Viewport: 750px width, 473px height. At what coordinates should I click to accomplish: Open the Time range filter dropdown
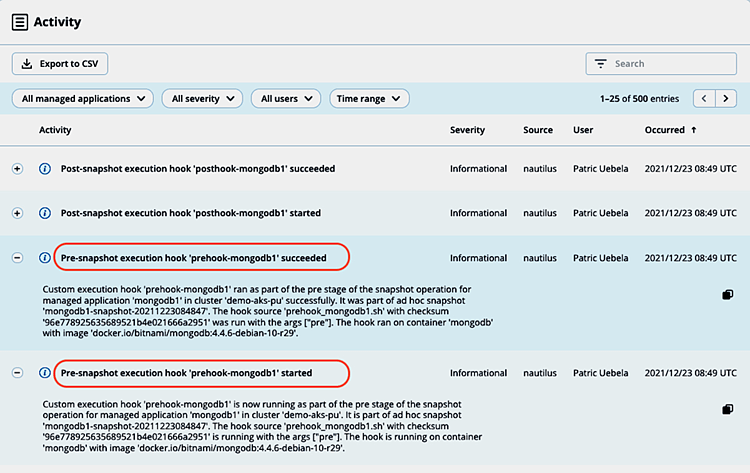pyautogui.click(x=370, y=99)
